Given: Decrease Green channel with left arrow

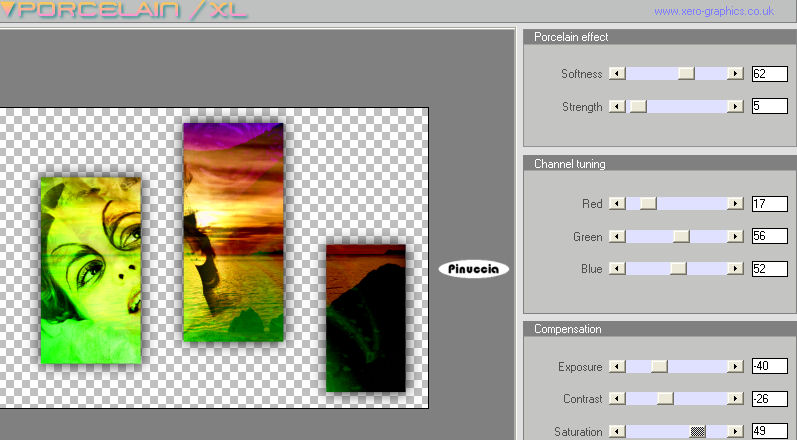Looking at the screenshot, I should click(617, 236).
